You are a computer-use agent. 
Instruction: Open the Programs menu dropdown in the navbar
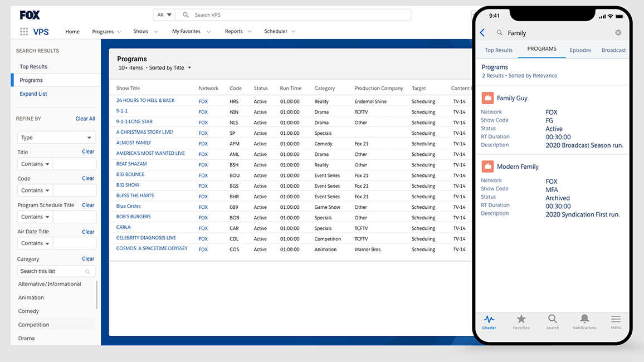pos(106,31)
